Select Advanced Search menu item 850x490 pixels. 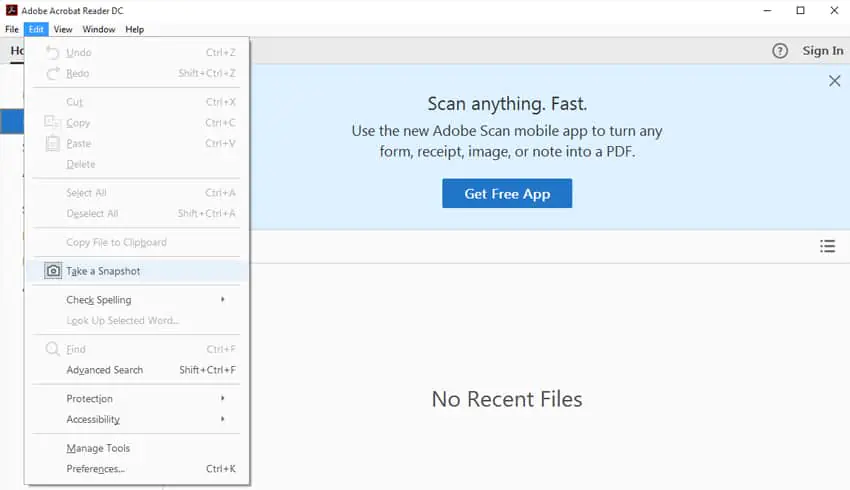(x=137, y=370)
